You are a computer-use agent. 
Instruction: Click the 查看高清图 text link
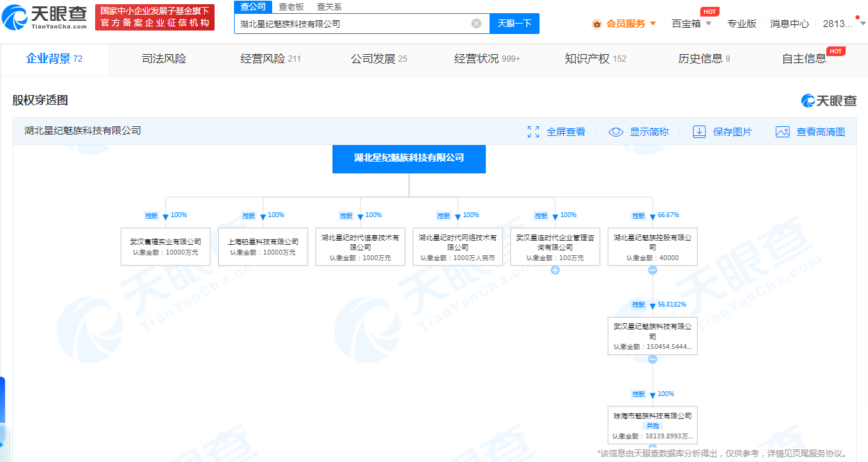[x=821, y=132]
